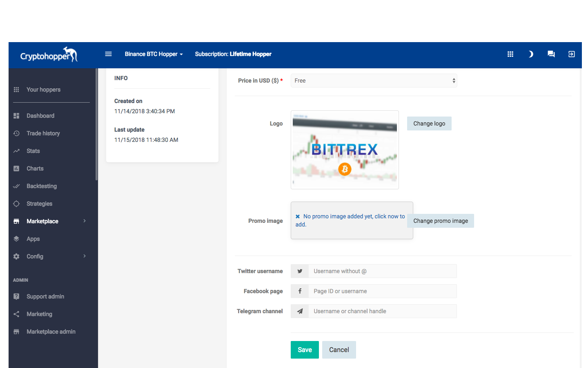Click the Twitter bird icon
This screenshot has width=588, height=368.
click(x=300, y=271)
